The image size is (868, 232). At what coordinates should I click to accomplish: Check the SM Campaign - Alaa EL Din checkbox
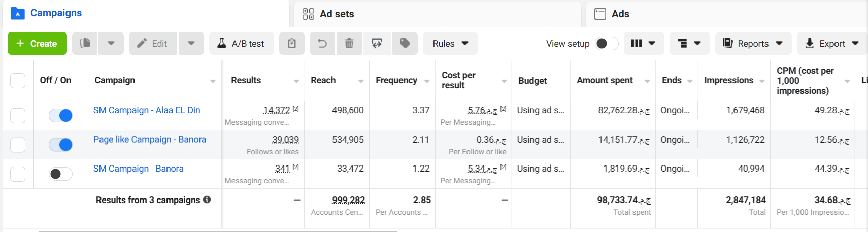(18, 116)
